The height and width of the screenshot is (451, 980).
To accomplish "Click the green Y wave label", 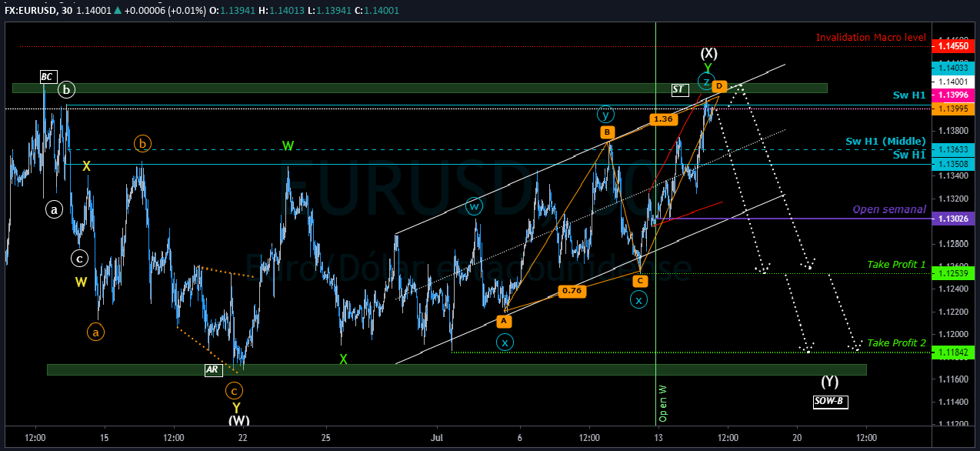I will point(708,68).
